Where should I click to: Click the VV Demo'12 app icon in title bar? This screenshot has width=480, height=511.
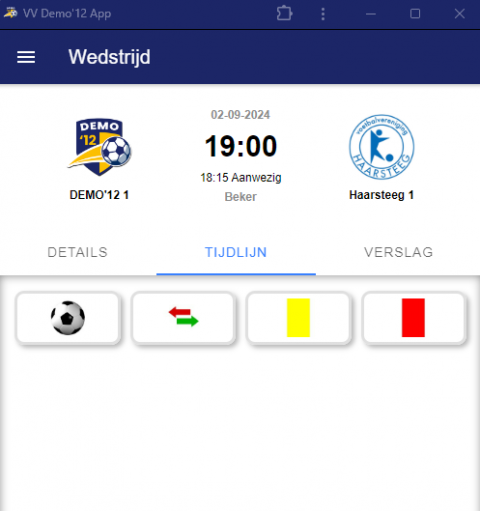click(x=11, y=13)
